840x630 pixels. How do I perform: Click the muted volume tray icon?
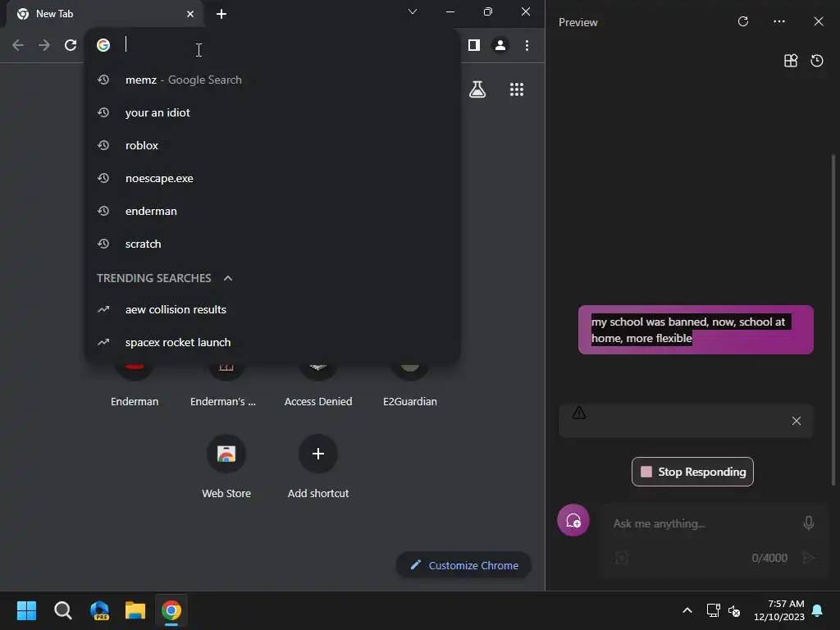[x=734, y=610]
